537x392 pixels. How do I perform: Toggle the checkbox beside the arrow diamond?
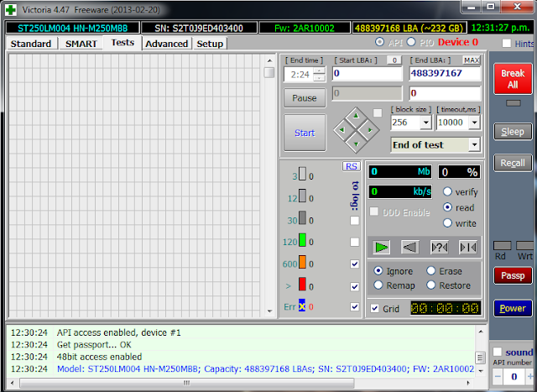tap(378, 112)
